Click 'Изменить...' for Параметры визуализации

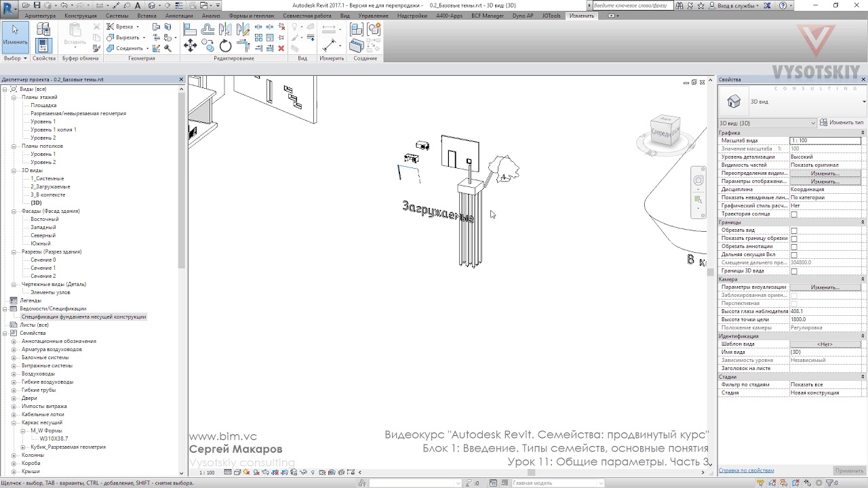click(825, 287)
